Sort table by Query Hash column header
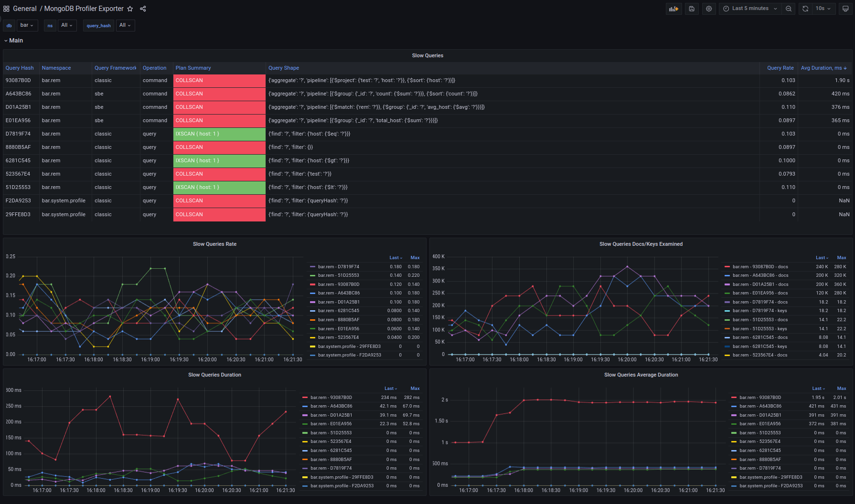Screen dimensions: 855x504 coord(20,68)
